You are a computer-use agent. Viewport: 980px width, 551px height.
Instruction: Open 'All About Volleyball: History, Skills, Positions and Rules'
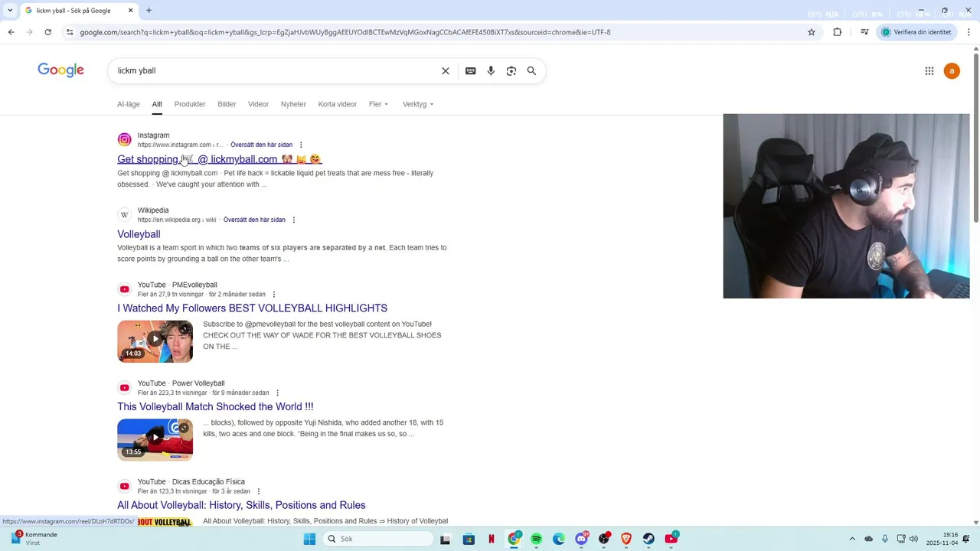241,505
